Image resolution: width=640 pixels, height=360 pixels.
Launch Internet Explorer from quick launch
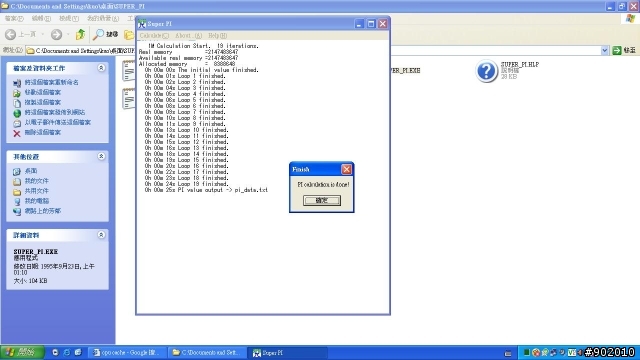[67, 352]
